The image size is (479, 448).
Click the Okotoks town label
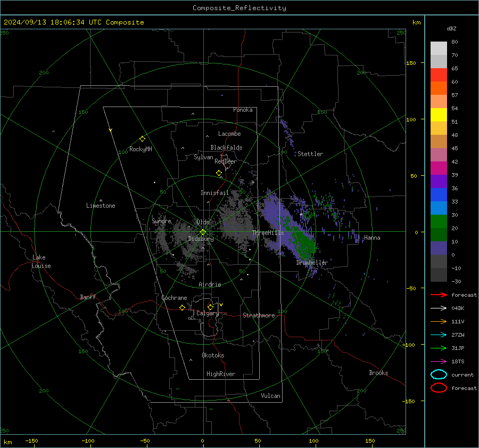213,355
